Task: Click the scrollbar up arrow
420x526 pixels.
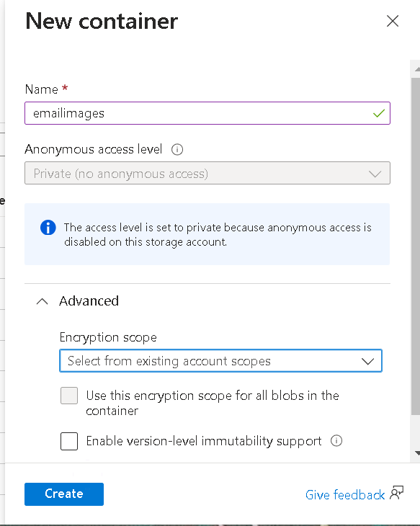Action: 417,69
